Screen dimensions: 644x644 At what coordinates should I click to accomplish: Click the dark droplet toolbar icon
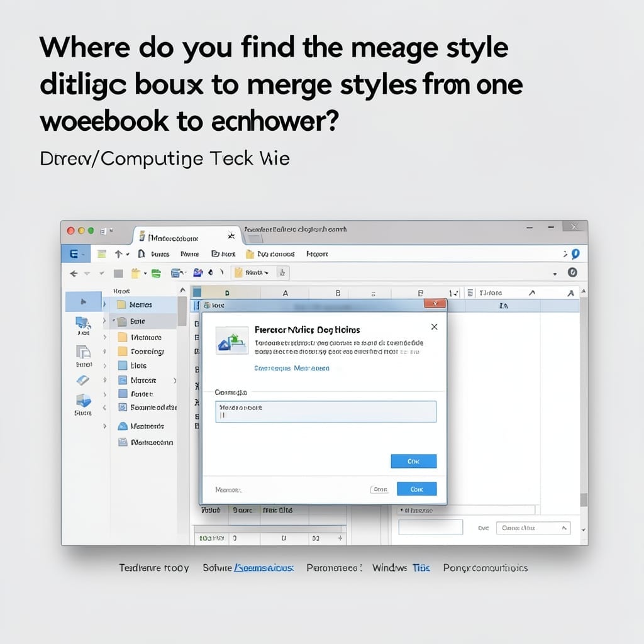(211, 272)
